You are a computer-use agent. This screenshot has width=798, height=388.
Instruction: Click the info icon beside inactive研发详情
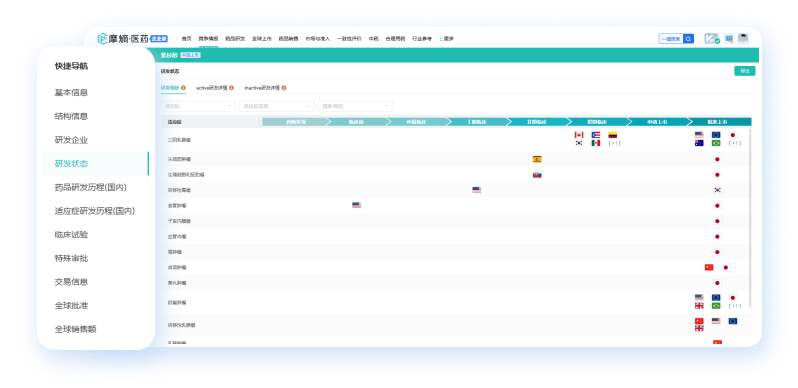[283, 88]
